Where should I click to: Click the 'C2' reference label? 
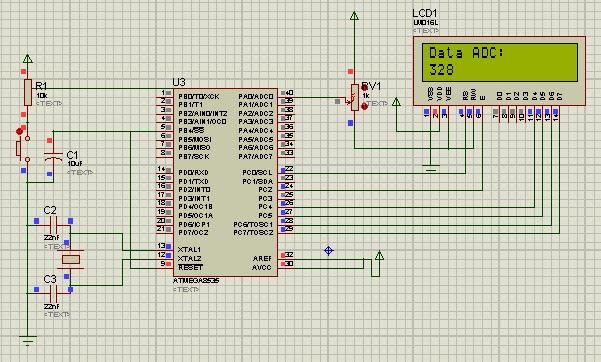point(50,210)
